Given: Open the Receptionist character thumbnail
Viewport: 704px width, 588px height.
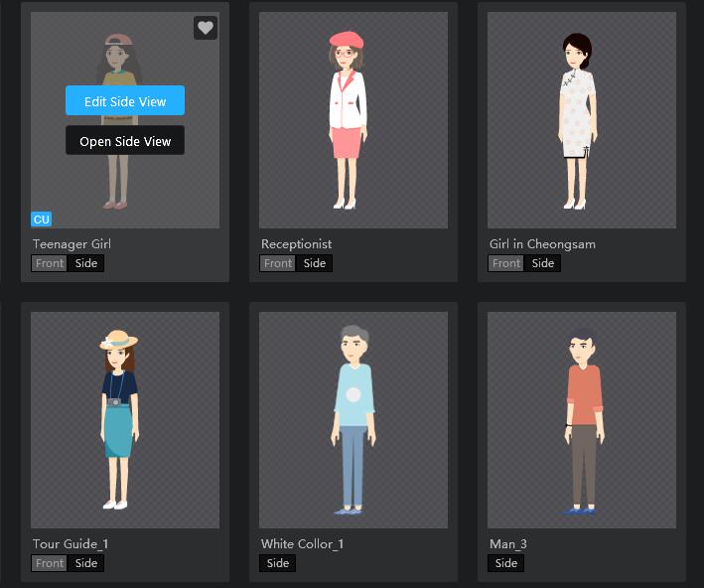Looking at the screenshot, I should pyautogui.click(x=353, y=121).
